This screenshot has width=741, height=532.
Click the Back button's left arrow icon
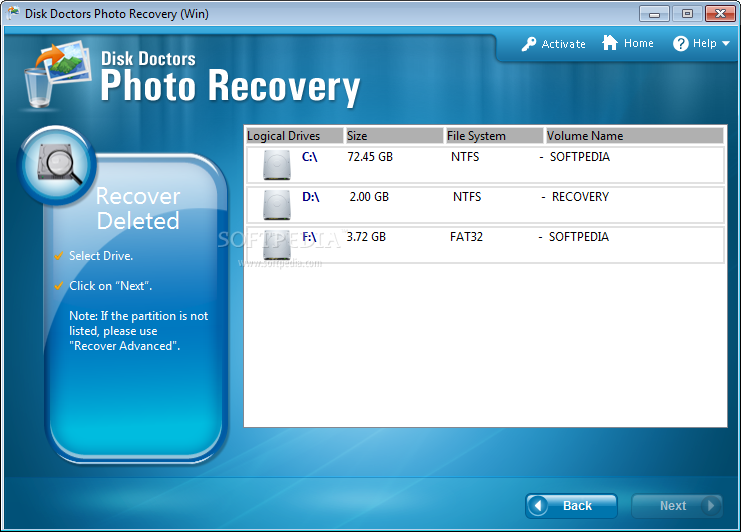click(x=538, y=506)
